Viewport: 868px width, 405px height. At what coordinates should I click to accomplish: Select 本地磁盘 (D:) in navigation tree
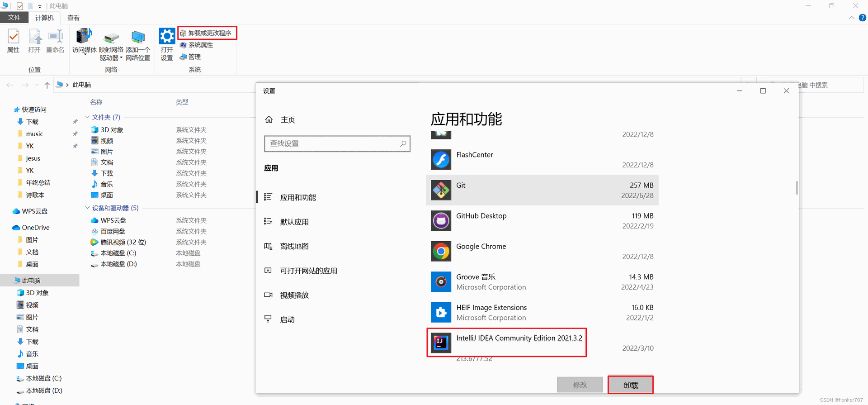coord(39,391)
